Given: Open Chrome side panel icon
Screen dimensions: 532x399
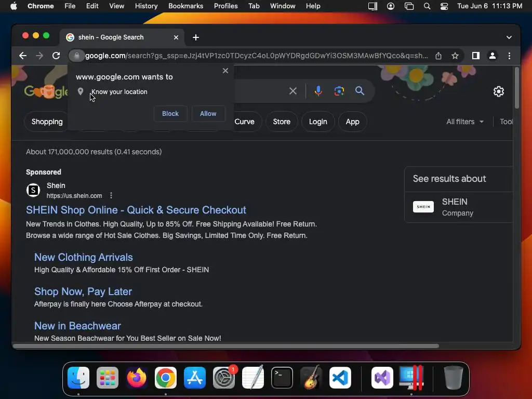Looking at the screenshot, I should tap(476, 56).
